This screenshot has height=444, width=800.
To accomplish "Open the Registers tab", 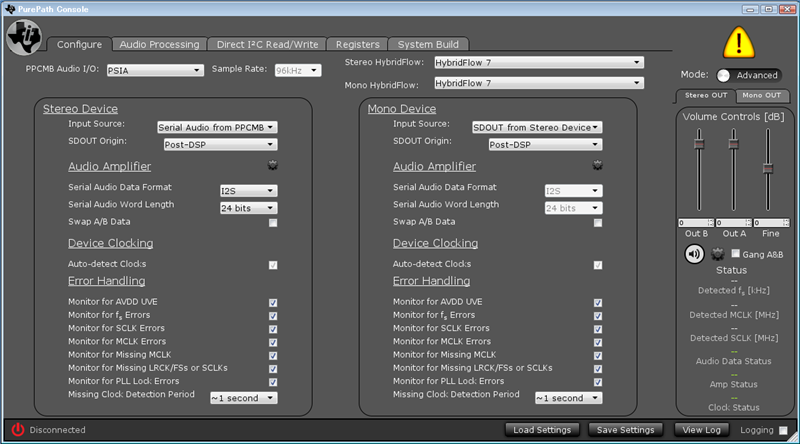I will click(358, 44).
